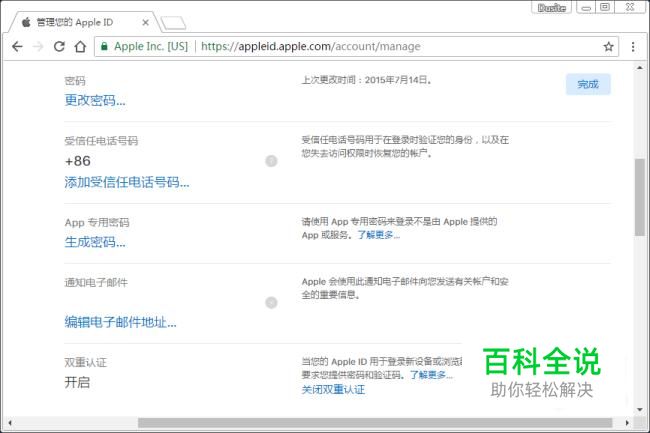Open the Chrome three-dot menu

point(633,46)
